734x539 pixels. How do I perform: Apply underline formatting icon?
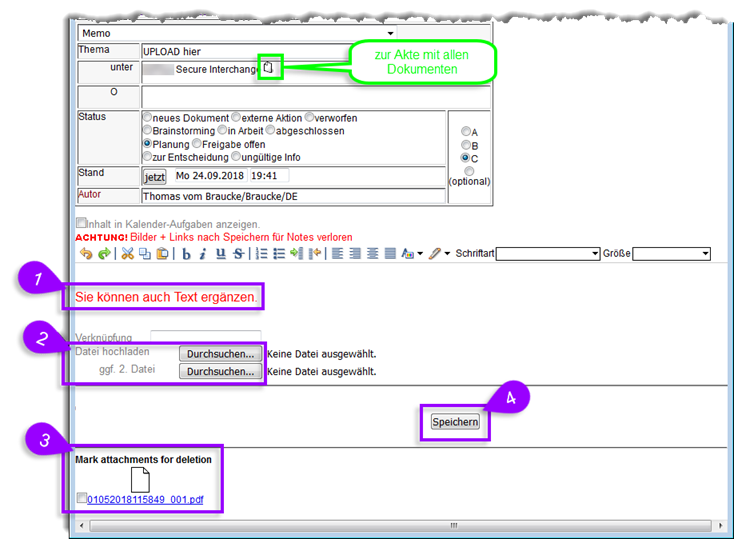(220, 254)
